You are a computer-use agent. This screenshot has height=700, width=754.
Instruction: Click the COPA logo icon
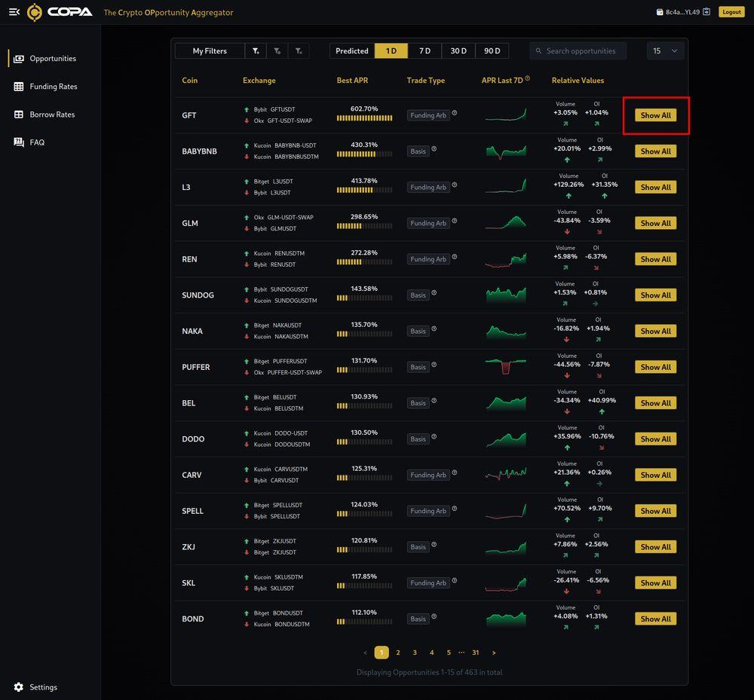tap(34, 12)
